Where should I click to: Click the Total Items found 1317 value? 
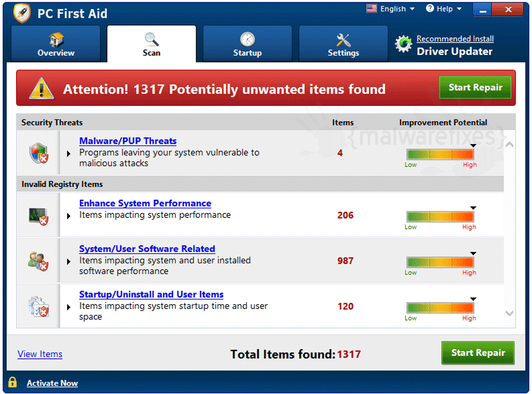point(349,355)
